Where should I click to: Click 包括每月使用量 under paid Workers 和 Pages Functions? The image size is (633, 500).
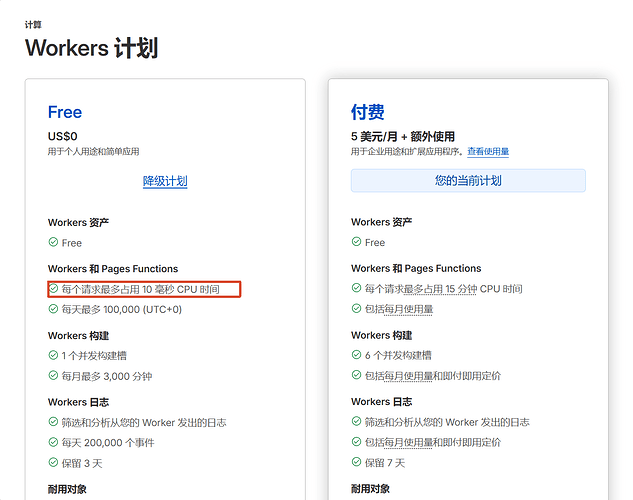399,309
